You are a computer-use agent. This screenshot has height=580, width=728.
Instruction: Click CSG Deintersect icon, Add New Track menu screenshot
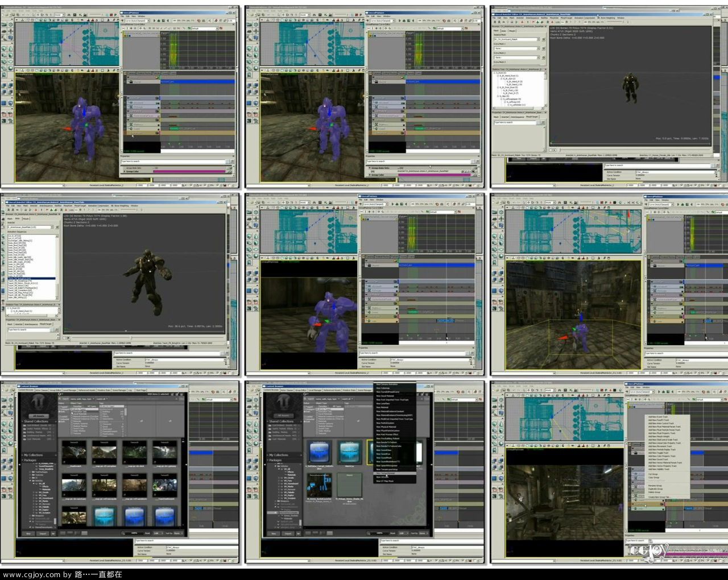(501, 467)
